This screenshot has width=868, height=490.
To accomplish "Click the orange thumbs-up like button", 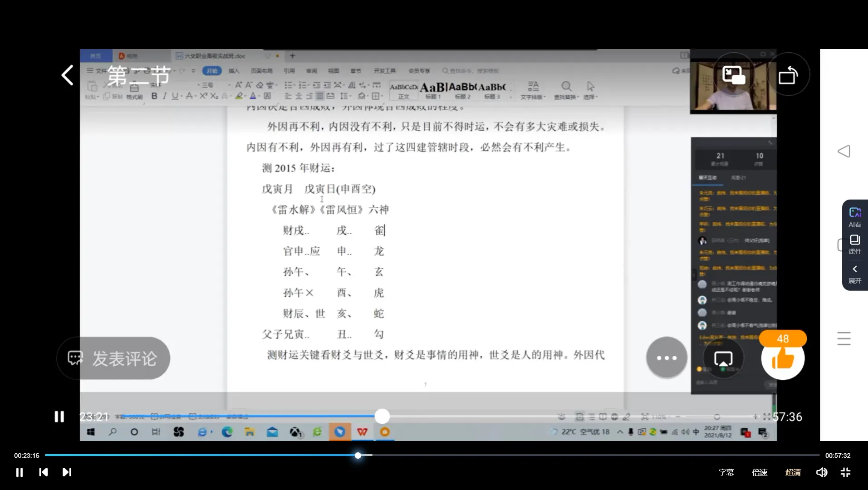I will [783, 358].
